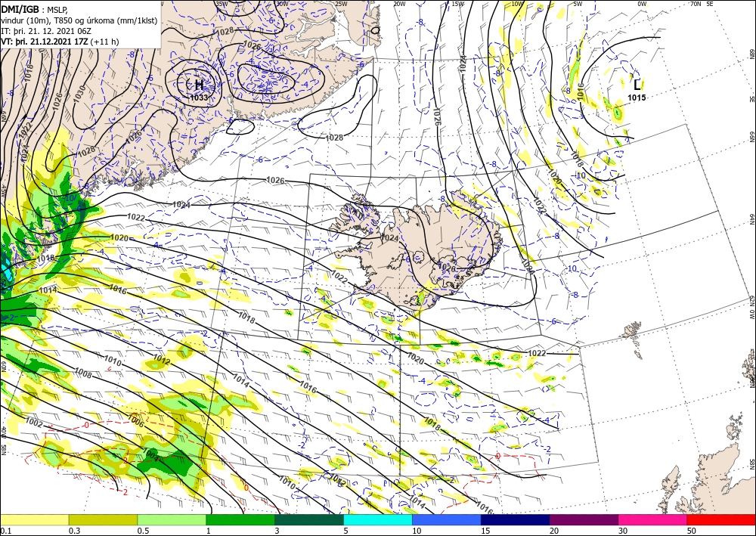This screenshot has height=536, width=756.
Task: Click the cyan 5–10 mm legend swatch
Action: (378, 520)
